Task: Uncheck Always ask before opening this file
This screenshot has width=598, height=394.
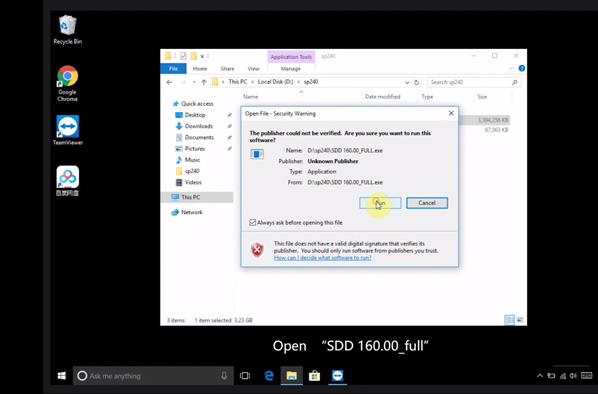Action: pos(252,222)
